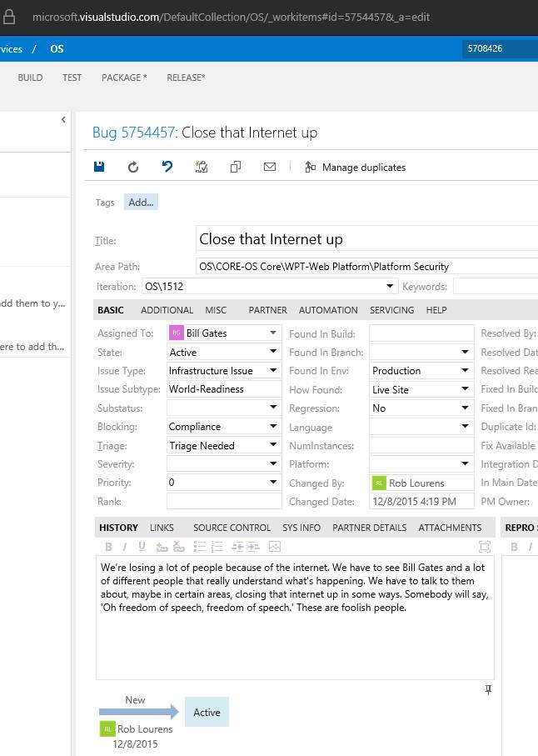Switch to the MISC tab

click(x=216, y=310)
